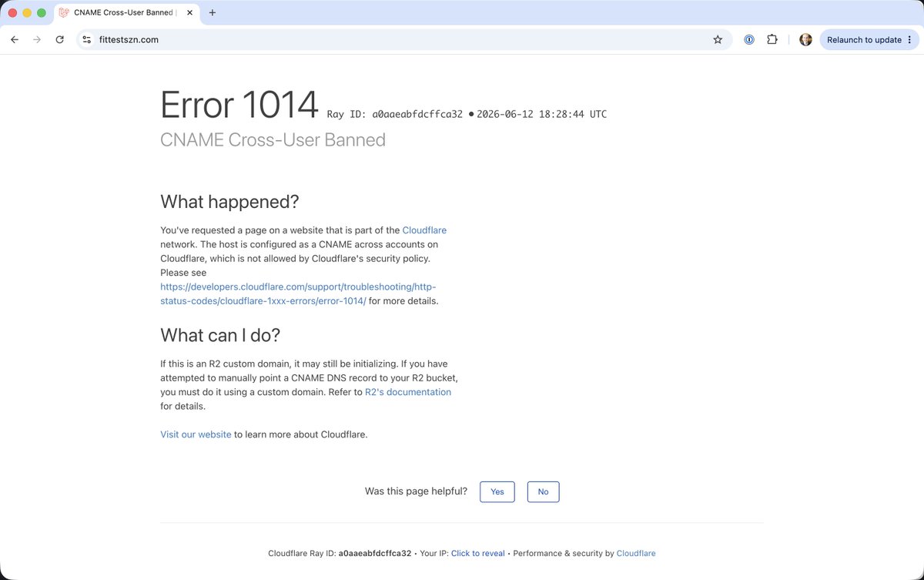Open the Cloudflare link in What happened
This screenshot has width=924, height=580.
point(424,230)
